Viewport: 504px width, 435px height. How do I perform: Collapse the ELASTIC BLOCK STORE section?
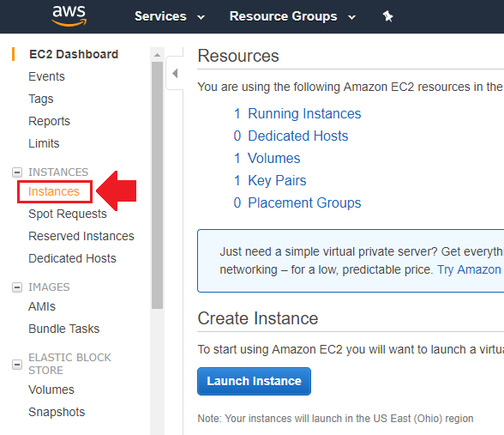(17, 365)
